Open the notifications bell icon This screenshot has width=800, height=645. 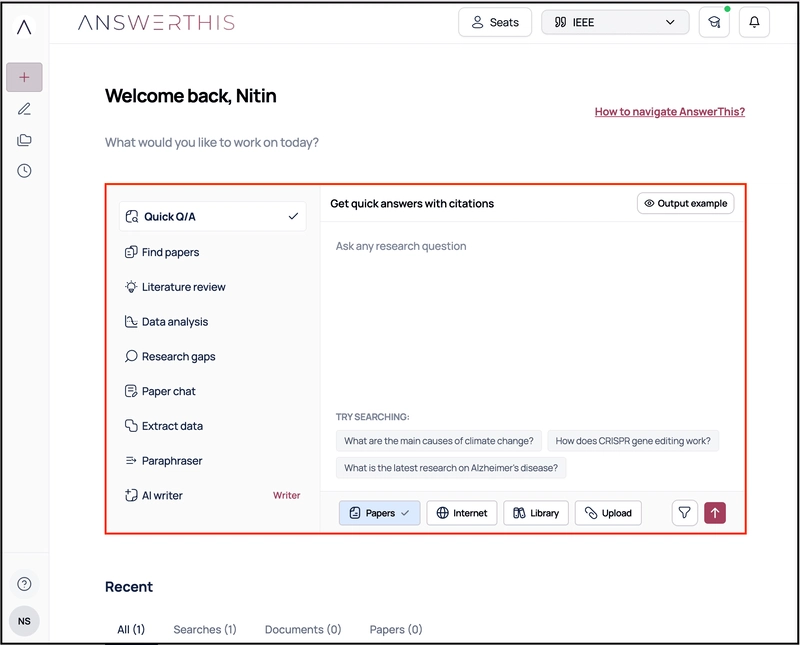click(x=754, y=23)
